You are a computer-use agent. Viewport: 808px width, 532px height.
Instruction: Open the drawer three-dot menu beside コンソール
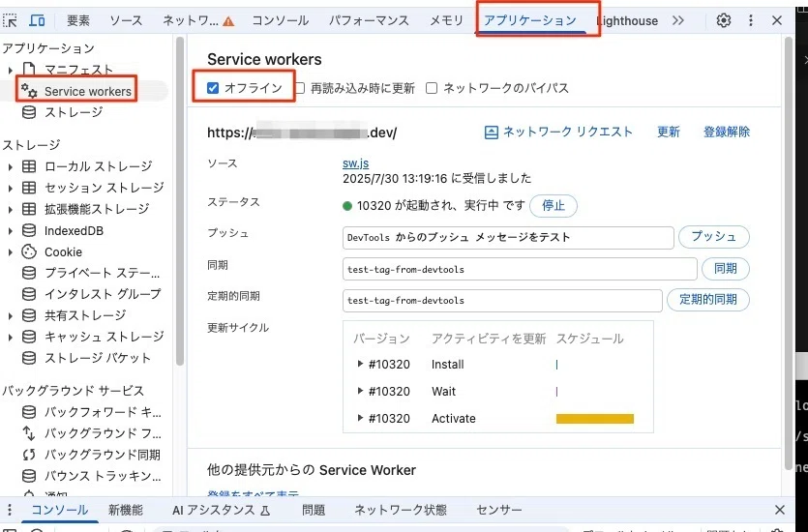click(x=10, y=510)
